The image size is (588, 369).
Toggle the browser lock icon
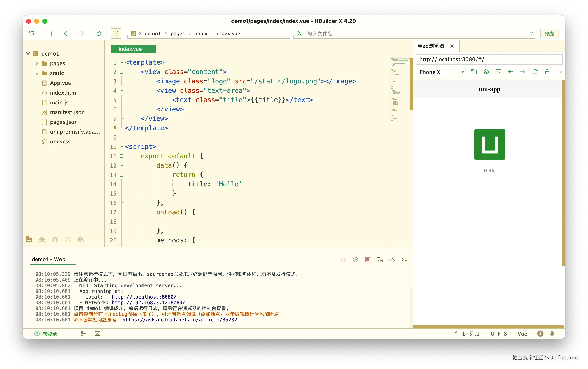[547, 72]
